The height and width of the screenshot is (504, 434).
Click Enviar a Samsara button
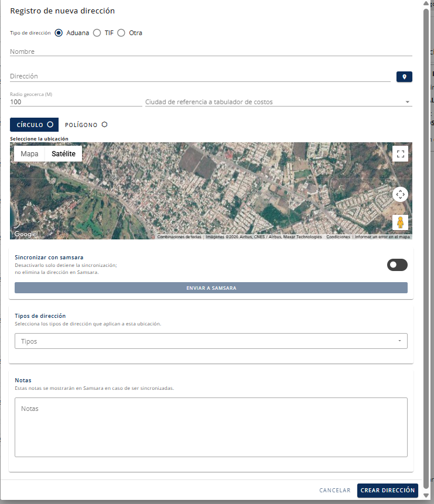[211, 287]
